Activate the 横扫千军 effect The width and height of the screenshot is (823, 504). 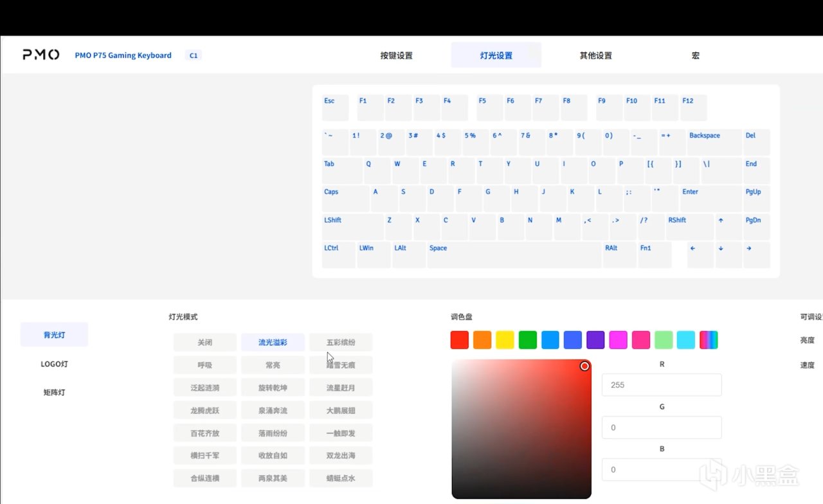click(x=205, y=455)
